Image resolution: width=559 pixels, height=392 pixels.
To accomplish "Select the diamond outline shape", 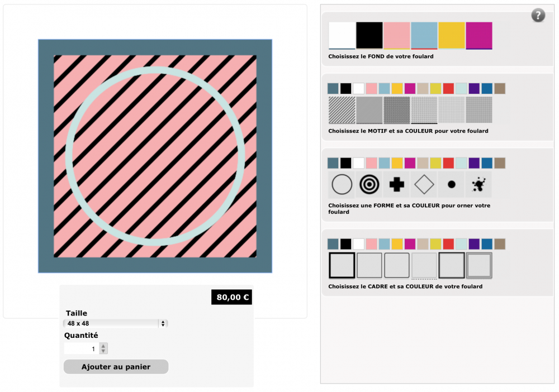I will (x=424, y=184).
